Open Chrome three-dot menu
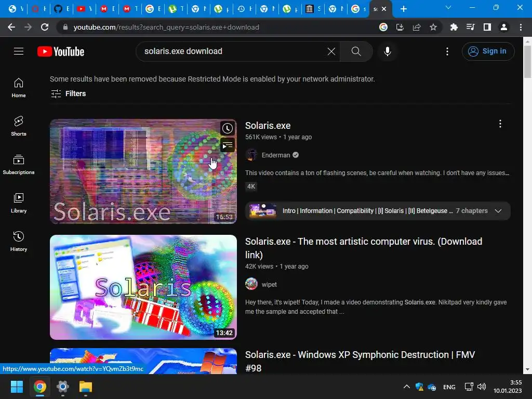 (x=521, y=27)
